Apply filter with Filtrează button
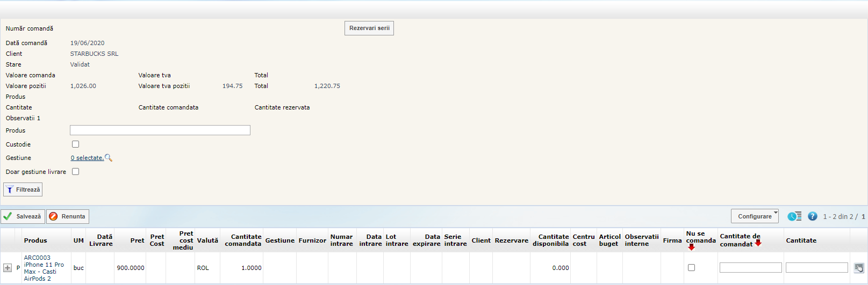Screen dimensions: 868x285 [23, 189]
